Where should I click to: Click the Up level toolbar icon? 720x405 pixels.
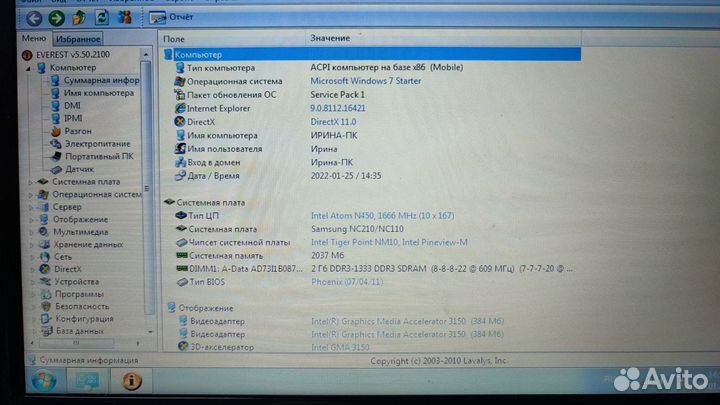79,18
